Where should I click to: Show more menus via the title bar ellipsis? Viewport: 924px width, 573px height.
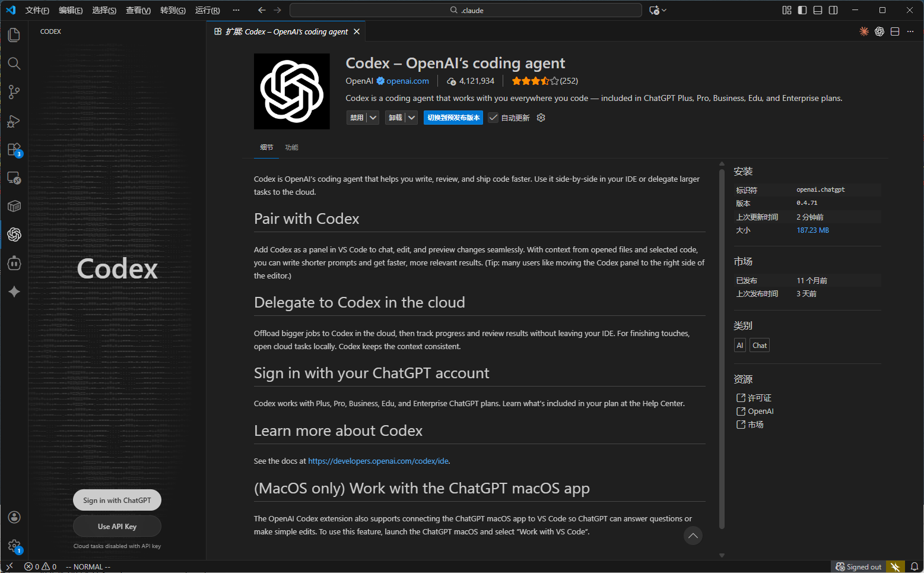[236, 10]
